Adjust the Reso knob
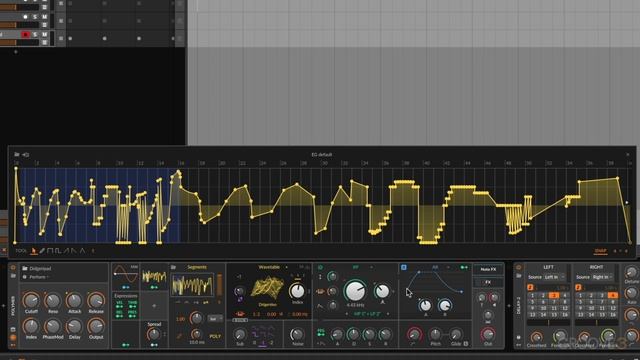640x360 pixels. [53, 300]
